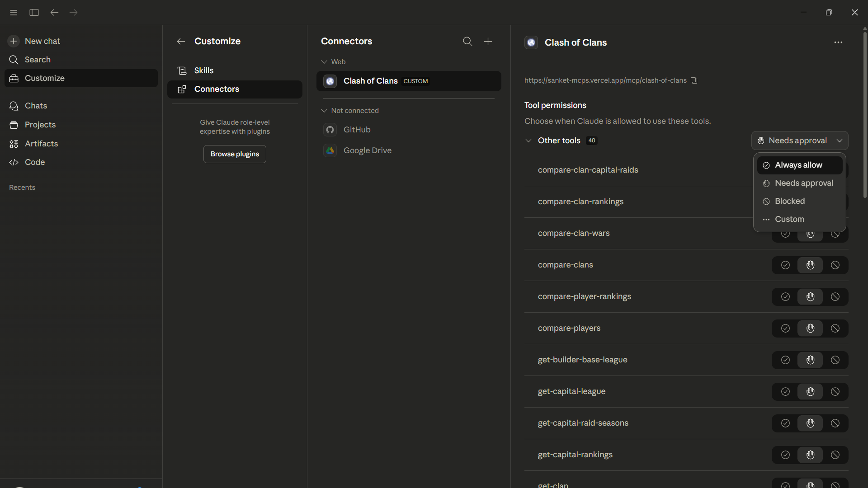868x488 pixels.
Task: Choose Needs approval from the dropdown menu
Action: 800,183
